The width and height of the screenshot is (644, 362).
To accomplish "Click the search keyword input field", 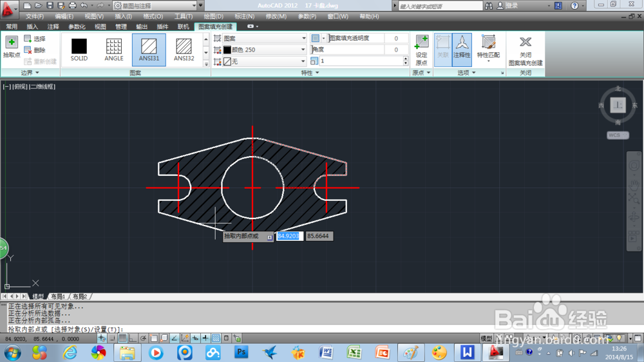I will [440, 6].
